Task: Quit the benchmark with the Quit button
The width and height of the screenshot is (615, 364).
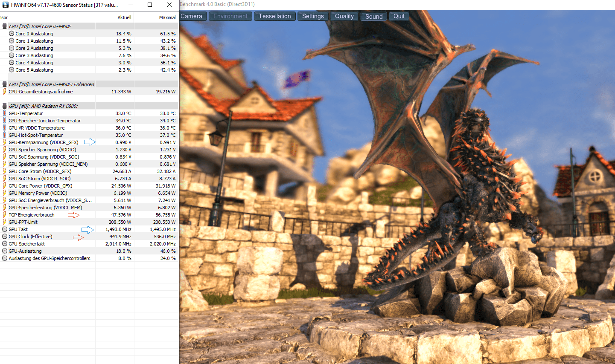Action: [399, 16]
